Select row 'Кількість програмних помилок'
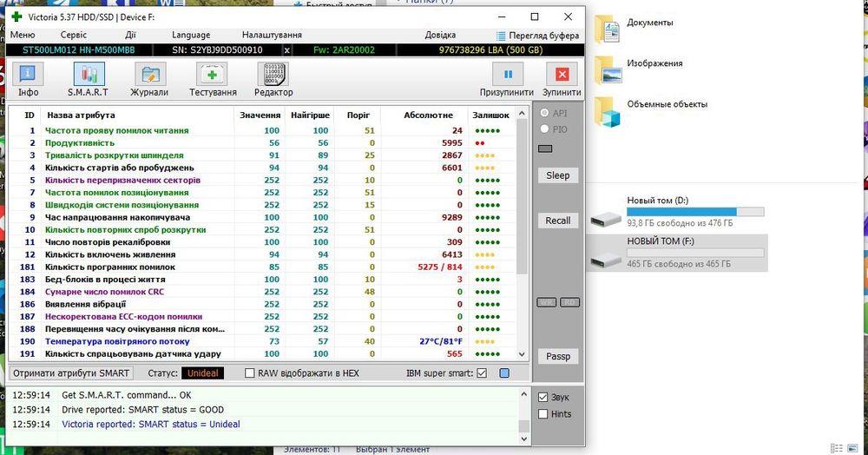The image size is (868, 455). 261,267
